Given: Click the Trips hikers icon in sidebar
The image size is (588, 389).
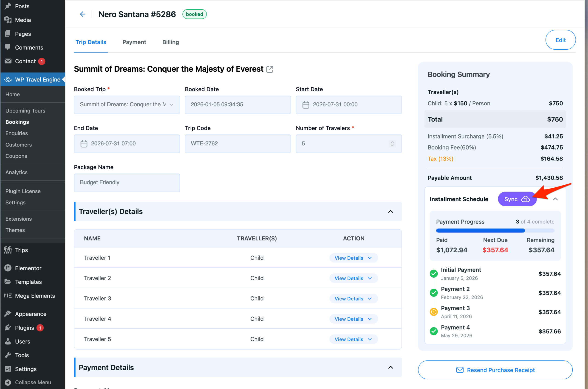Looking at the screenshot, I should 8,250.
